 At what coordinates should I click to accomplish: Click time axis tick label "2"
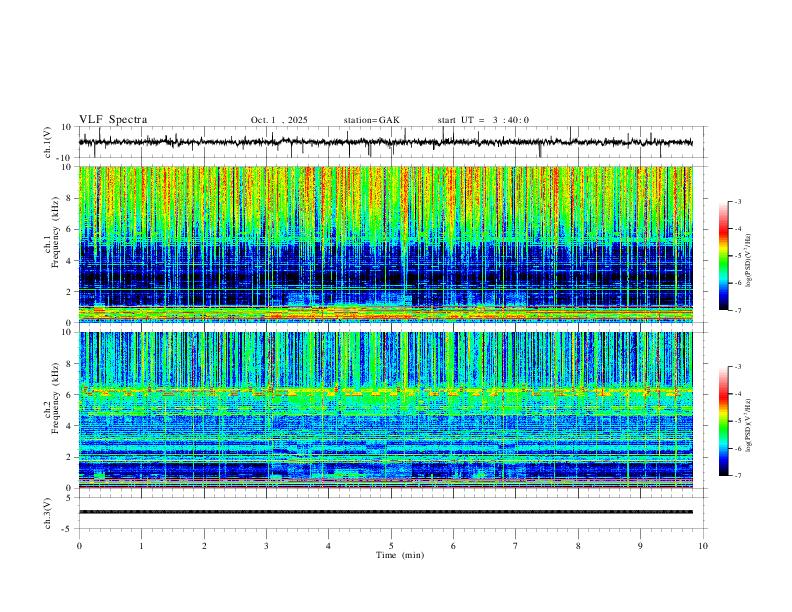[x=204, y=546]
